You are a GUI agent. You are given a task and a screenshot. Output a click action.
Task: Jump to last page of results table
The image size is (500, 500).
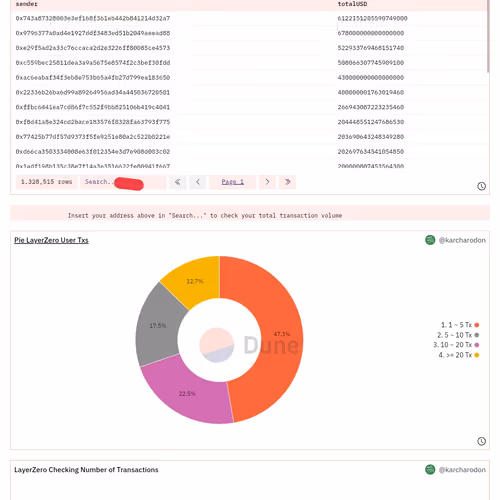(287, 182)
